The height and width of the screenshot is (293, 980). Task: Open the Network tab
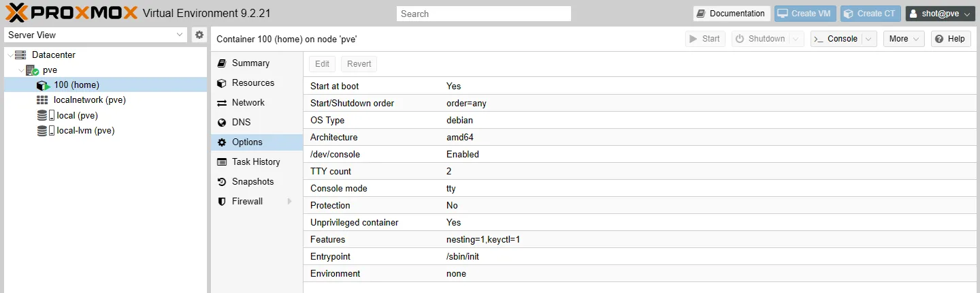point(257,103)
